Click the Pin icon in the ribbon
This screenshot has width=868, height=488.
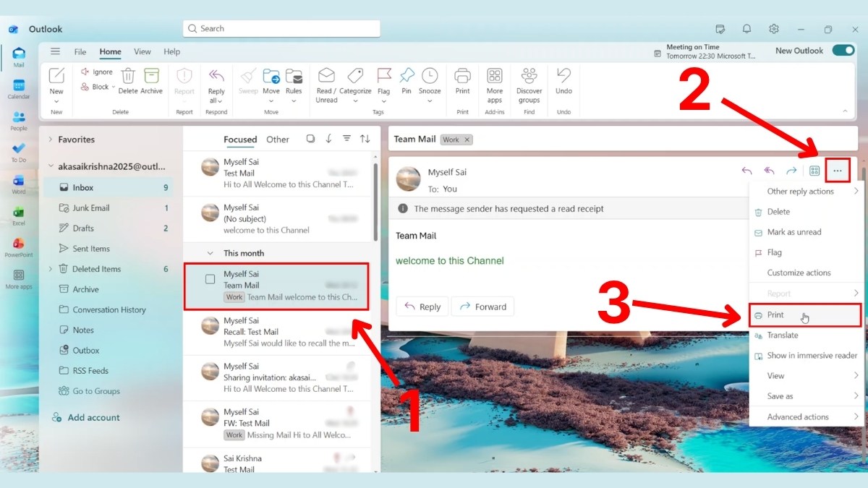(x=407, y=75)
